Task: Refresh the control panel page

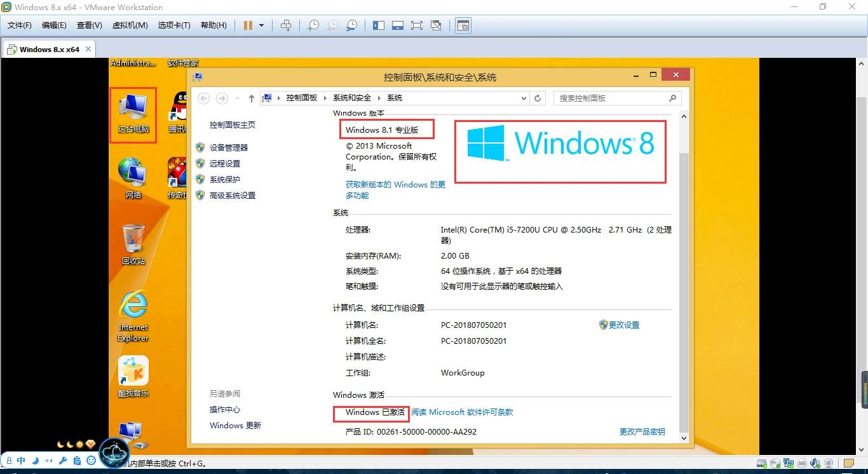Action: click(538, 98)
